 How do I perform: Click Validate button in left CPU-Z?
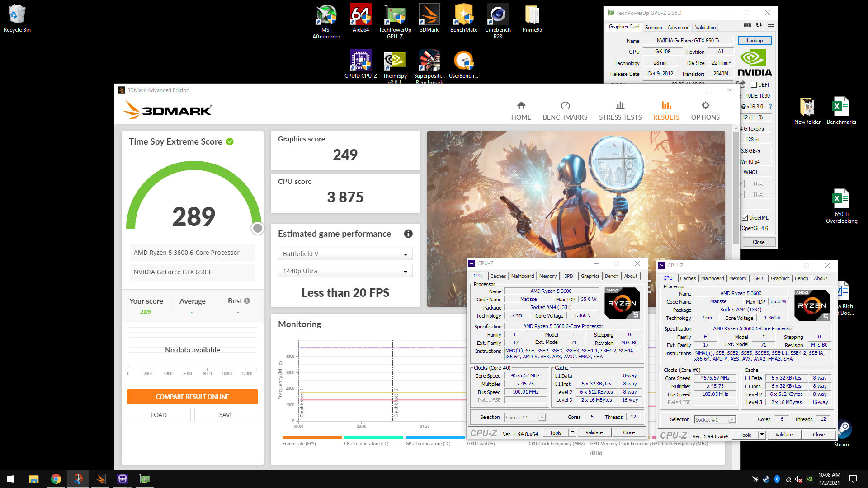[594, 432]
